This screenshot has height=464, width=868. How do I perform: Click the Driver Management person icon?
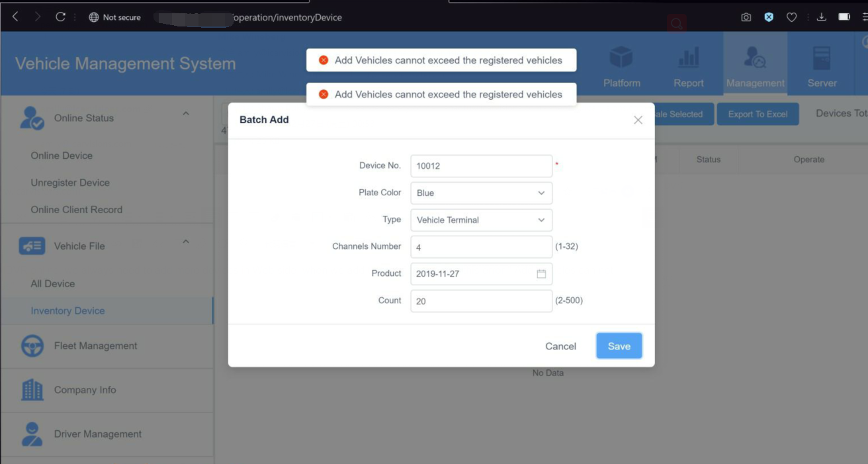[x=32, y=434]
